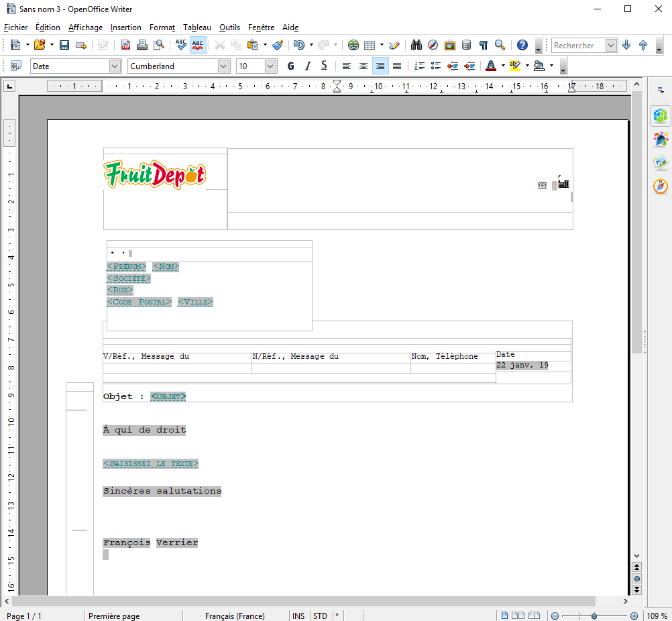Open the Properties sidebar panel
This screenshot has width=672, height=621.
click(x=661, y=116)
